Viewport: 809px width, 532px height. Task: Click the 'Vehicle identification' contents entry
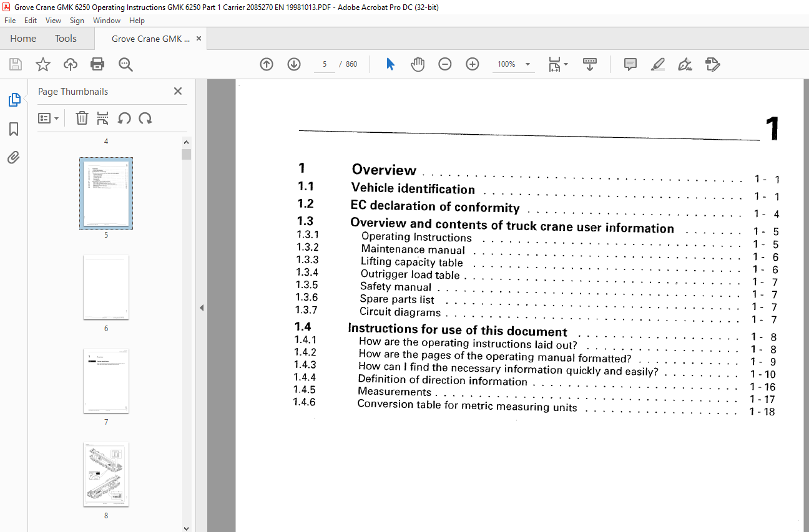coord(413,188)
